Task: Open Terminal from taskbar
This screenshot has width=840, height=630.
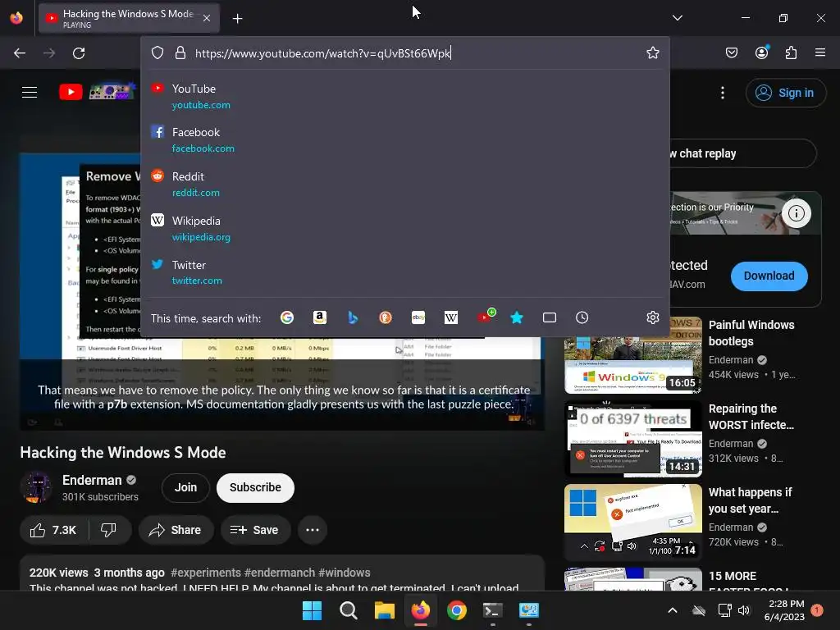Action: [492, 610]
